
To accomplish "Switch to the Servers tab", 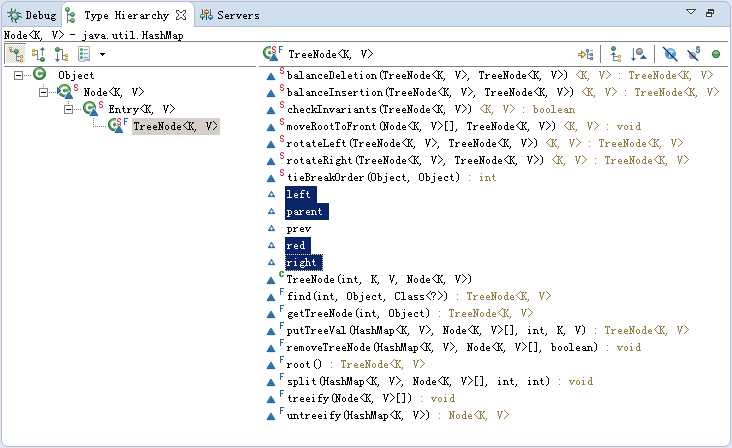I will point(230,15).
